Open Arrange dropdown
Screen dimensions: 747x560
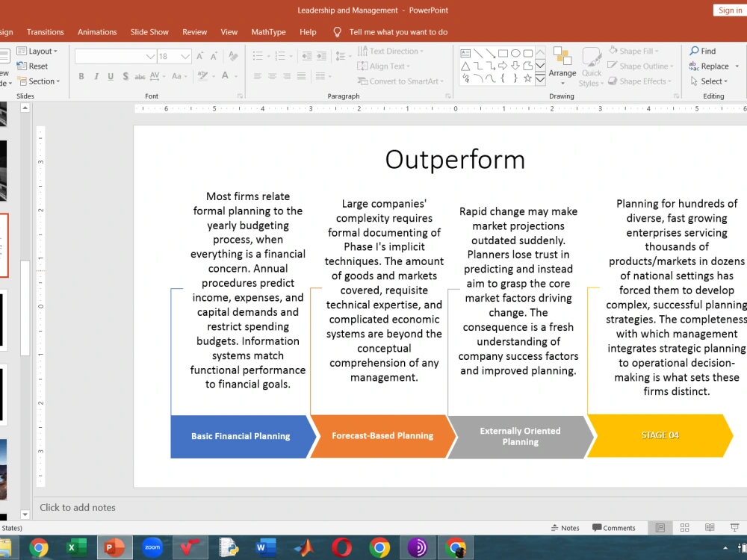(x=562, y=66)
